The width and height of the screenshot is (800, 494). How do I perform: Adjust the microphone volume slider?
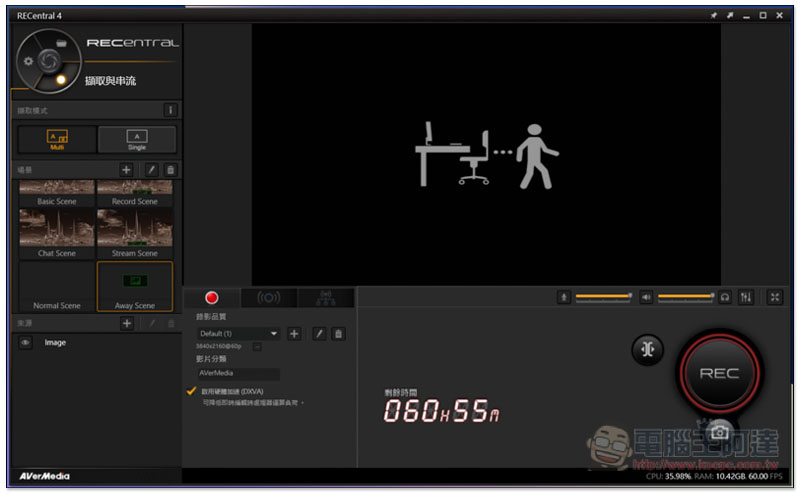tap(604, 297)
